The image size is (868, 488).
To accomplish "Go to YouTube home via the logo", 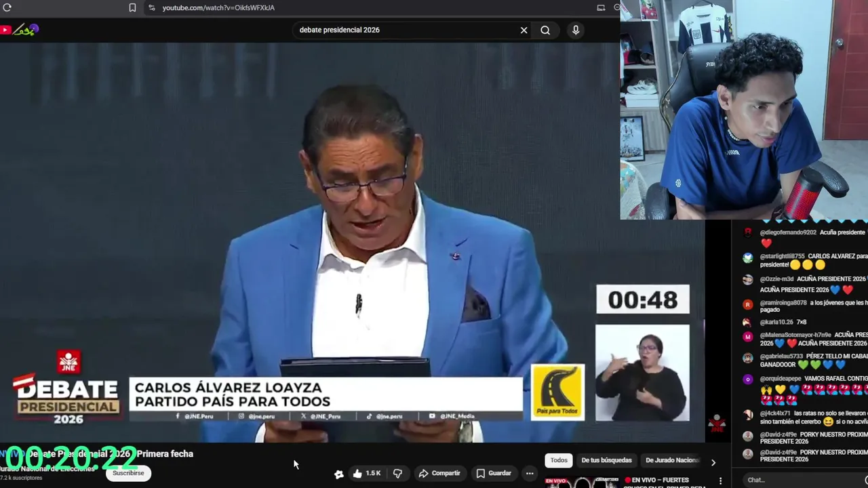I will (20, 30).
